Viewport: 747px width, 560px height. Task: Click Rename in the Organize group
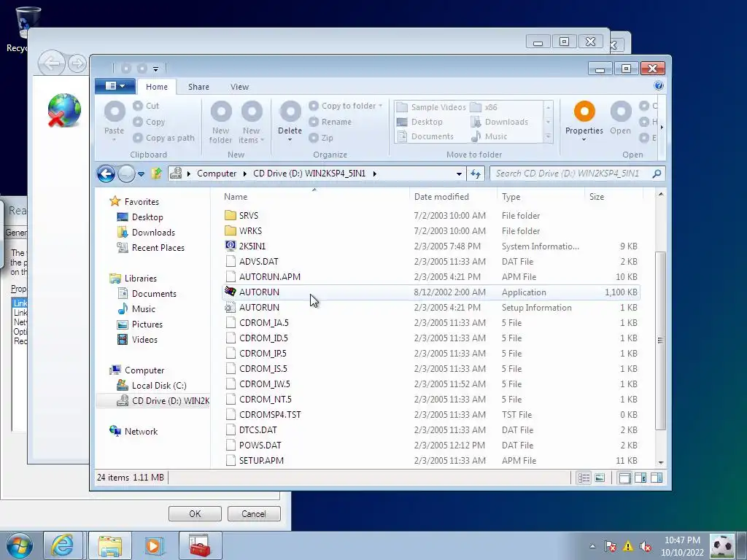pos(330,122)
